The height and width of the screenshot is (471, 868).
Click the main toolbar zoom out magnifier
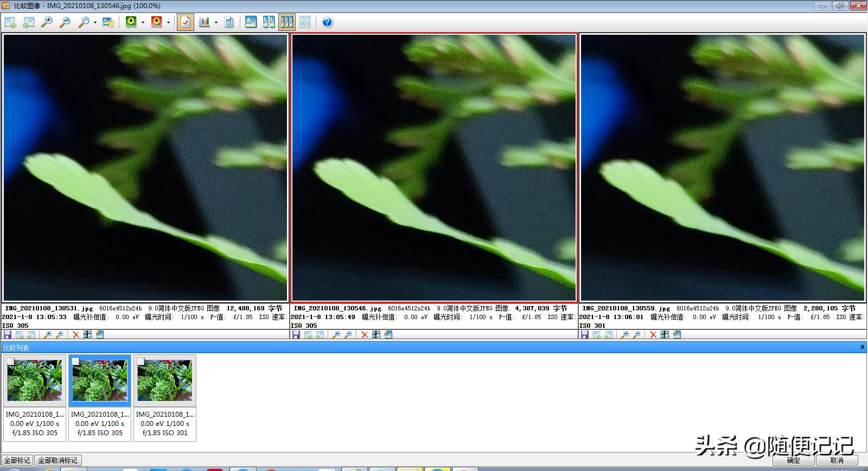[x=65, y=22]
